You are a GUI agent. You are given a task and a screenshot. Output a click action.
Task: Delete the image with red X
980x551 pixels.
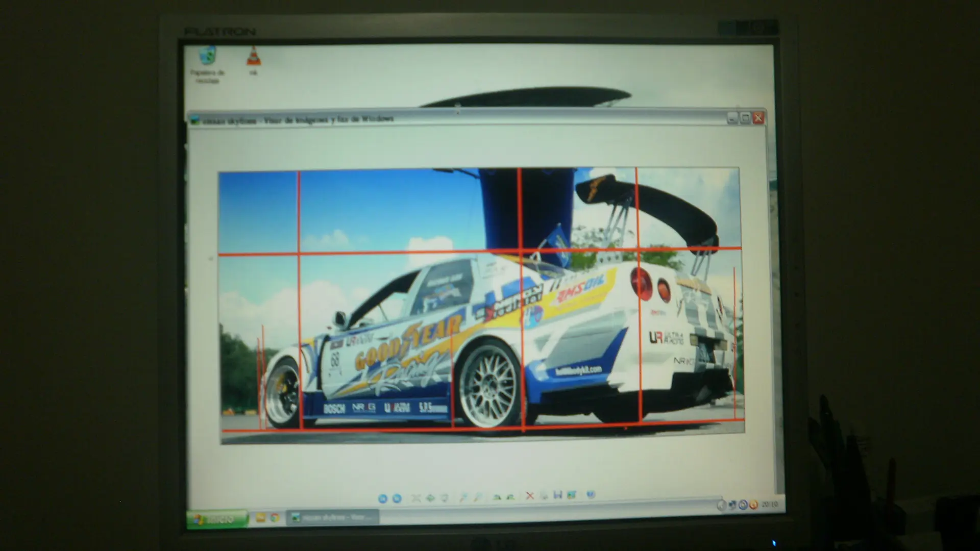click(530, 496)
